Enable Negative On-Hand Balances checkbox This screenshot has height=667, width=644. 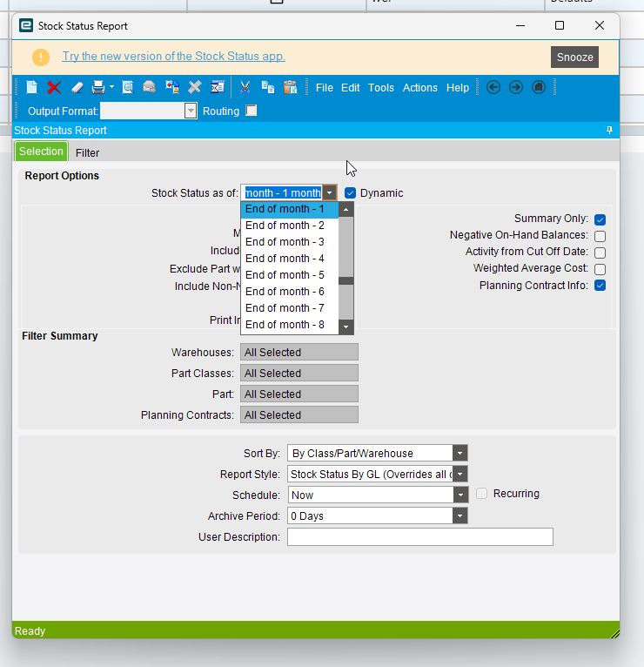pos(600,236)
